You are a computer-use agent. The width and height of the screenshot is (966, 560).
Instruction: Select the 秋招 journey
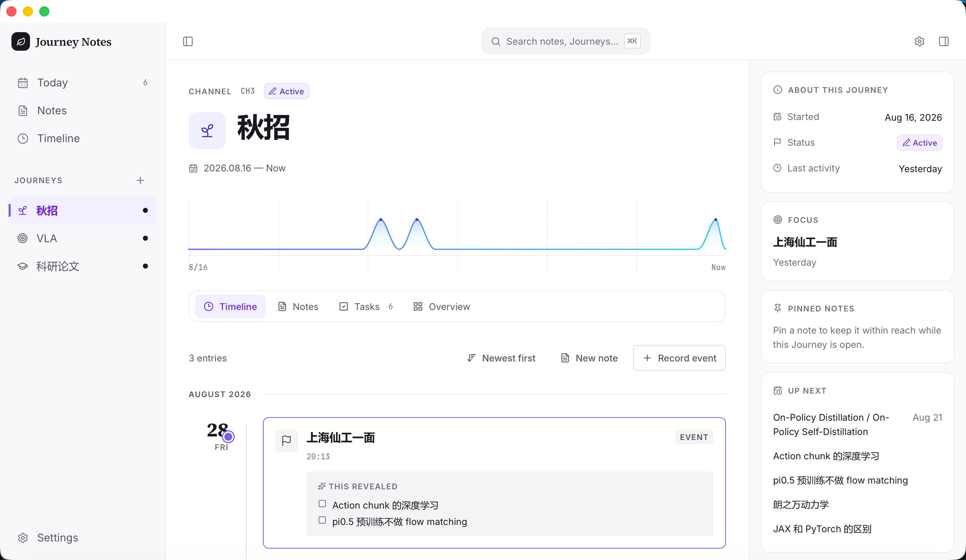(83, 210)
